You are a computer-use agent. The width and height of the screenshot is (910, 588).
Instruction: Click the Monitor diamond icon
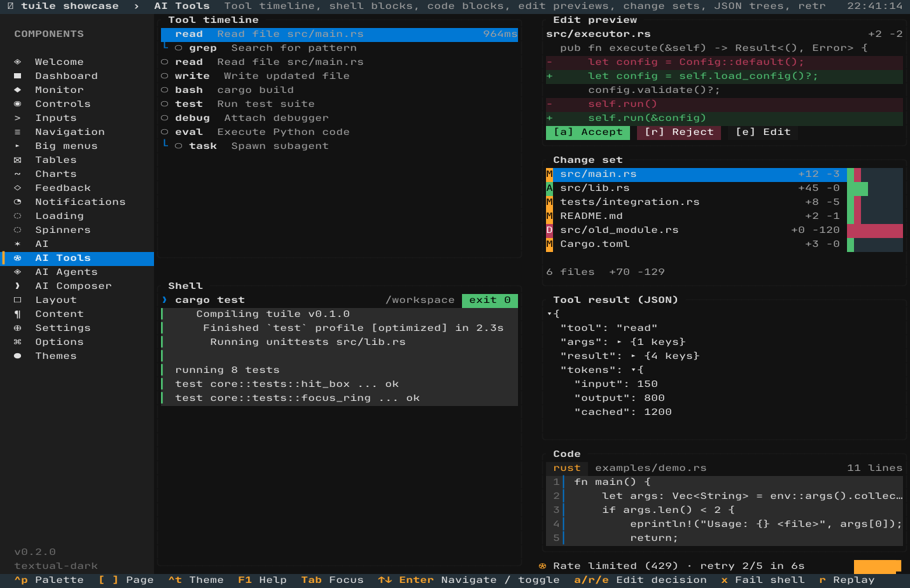(17, 90)
